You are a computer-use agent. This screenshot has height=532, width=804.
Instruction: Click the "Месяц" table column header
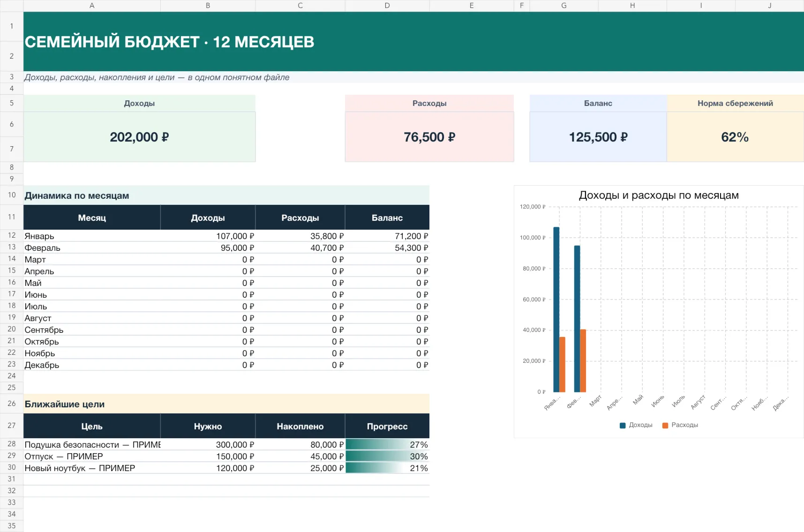point(92,217)
